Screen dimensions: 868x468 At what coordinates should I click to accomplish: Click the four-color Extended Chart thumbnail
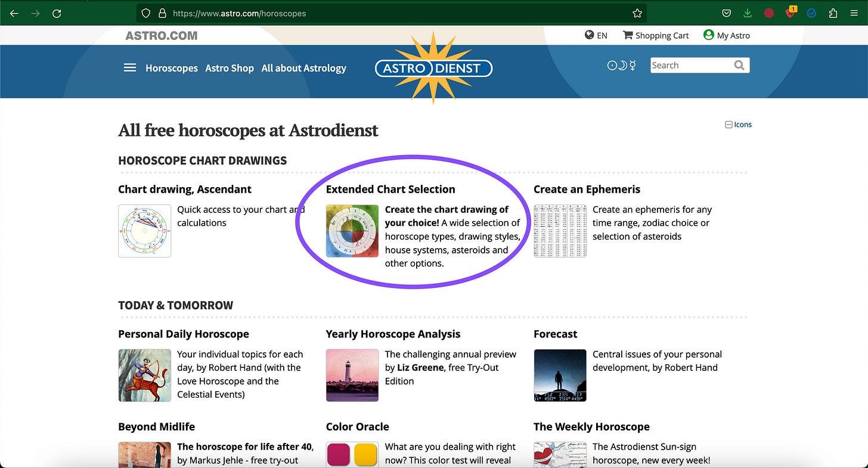click(x=352, y=231)
